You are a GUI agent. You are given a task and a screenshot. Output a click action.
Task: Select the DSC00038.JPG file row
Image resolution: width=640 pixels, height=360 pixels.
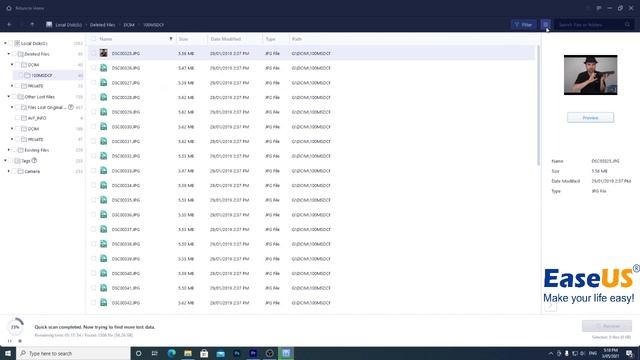(x=311, y=244)
